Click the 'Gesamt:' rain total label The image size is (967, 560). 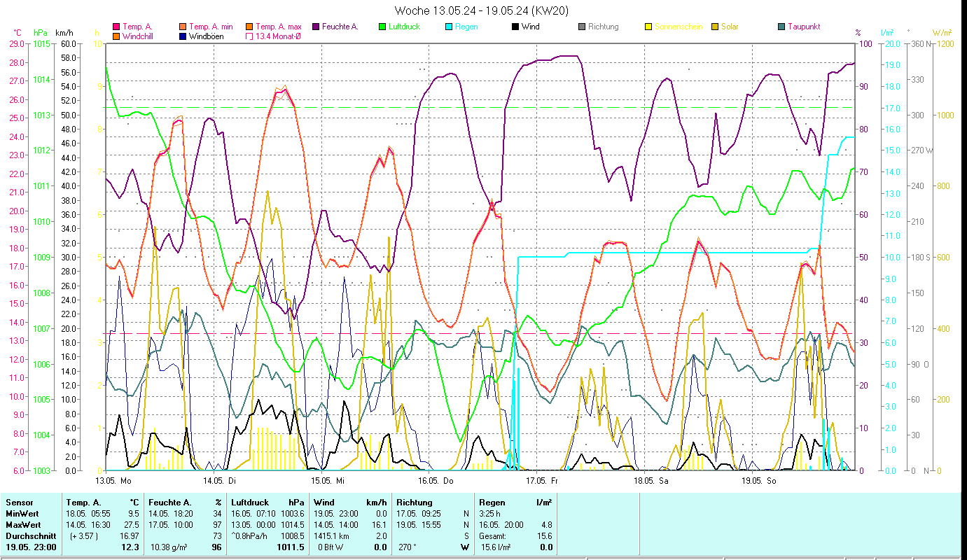(x=493, y=536)
